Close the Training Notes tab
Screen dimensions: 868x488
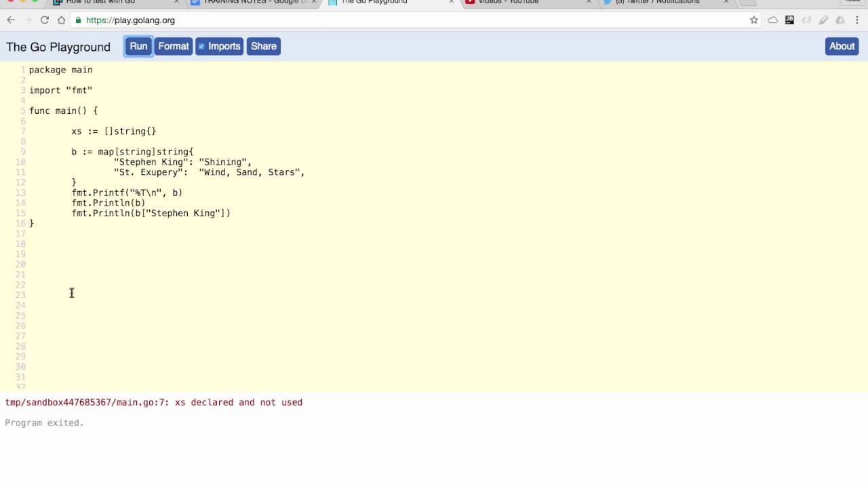click(314, 2)
